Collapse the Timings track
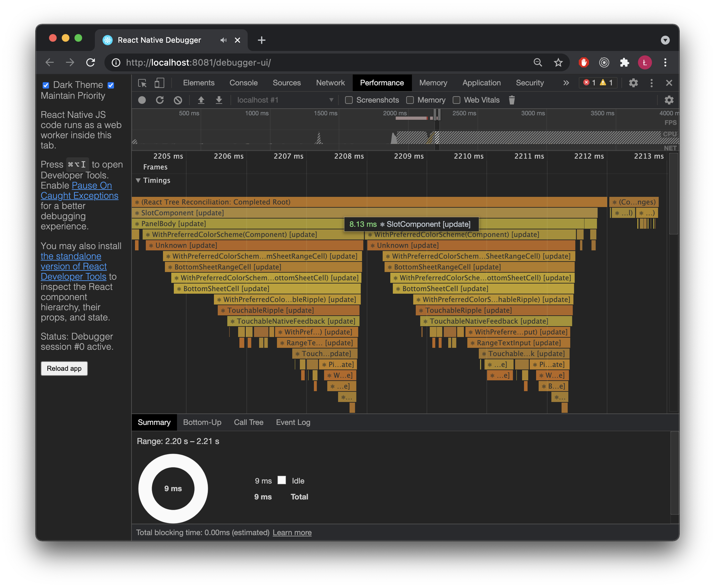Screen dimensions: 715x588 [x=138, y=180]
